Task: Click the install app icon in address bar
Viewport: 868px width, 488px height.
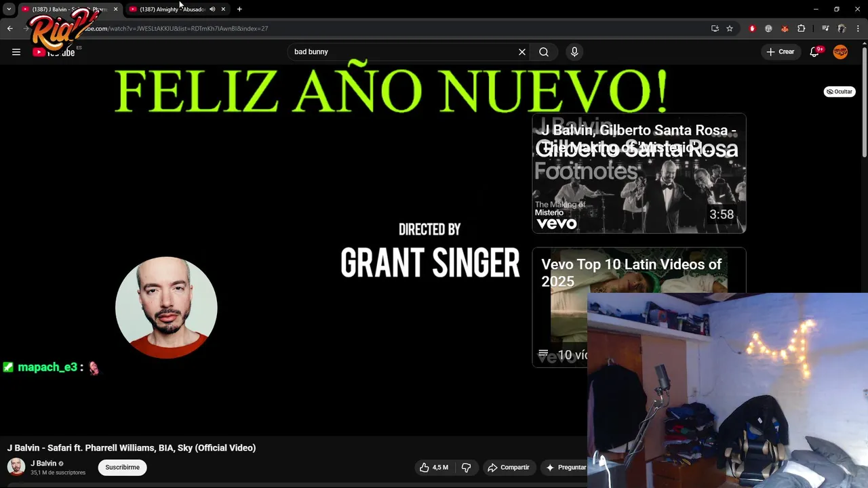Action: pyautogui.click(x=715, y=28)
